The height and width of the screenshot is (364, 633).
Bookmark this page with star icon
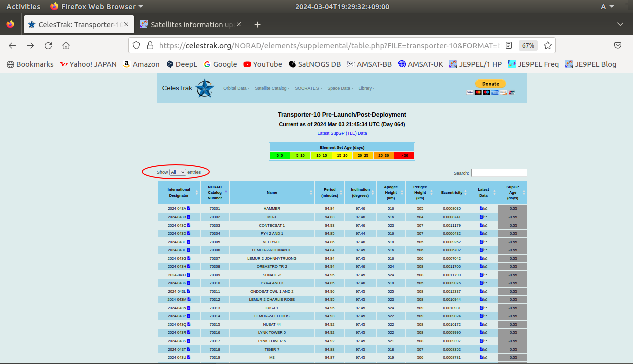click(548, 46)
